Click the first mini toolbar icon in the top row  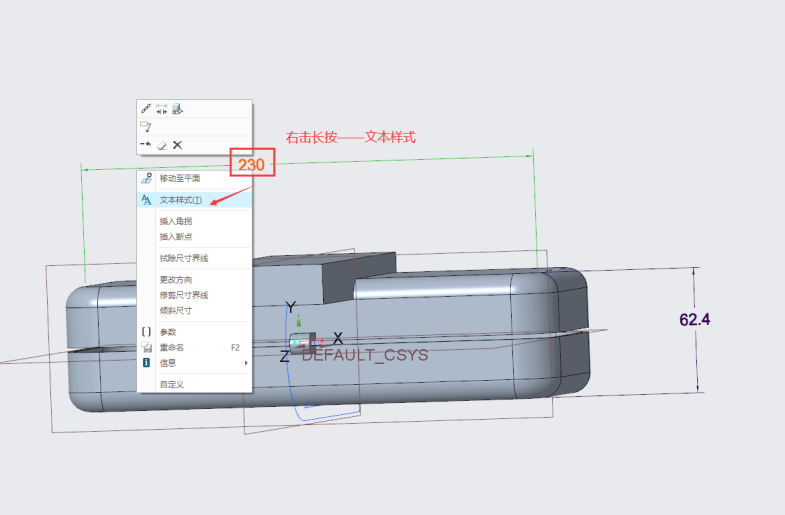pos(146,109)
